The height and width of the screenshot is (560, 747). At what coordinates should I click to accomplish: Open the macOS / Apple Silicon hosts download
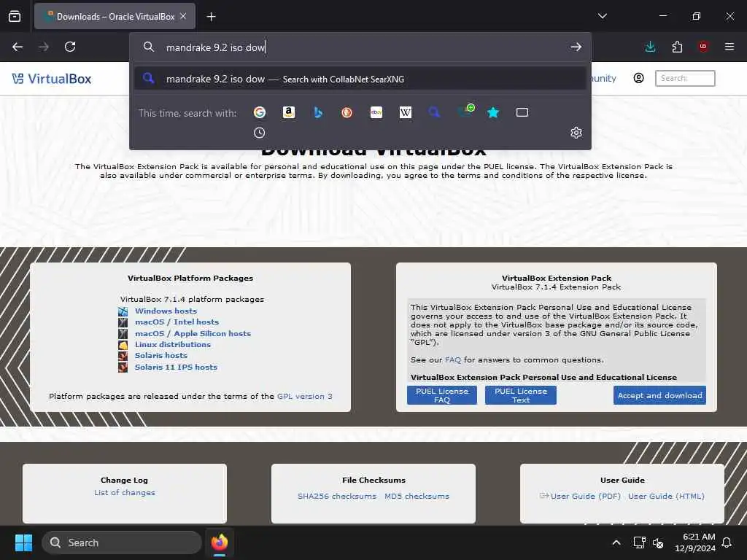coord(193,333)
